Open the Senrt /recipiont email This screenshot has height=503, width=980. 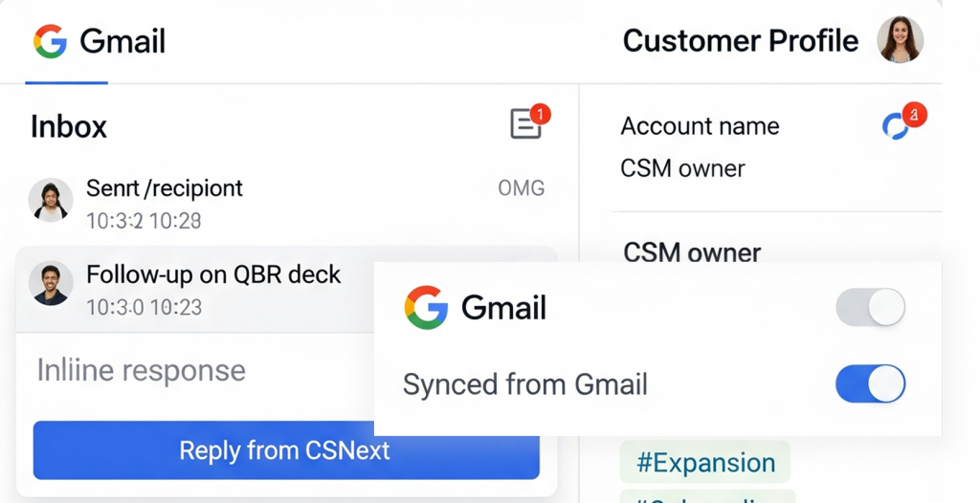(165, 188)
